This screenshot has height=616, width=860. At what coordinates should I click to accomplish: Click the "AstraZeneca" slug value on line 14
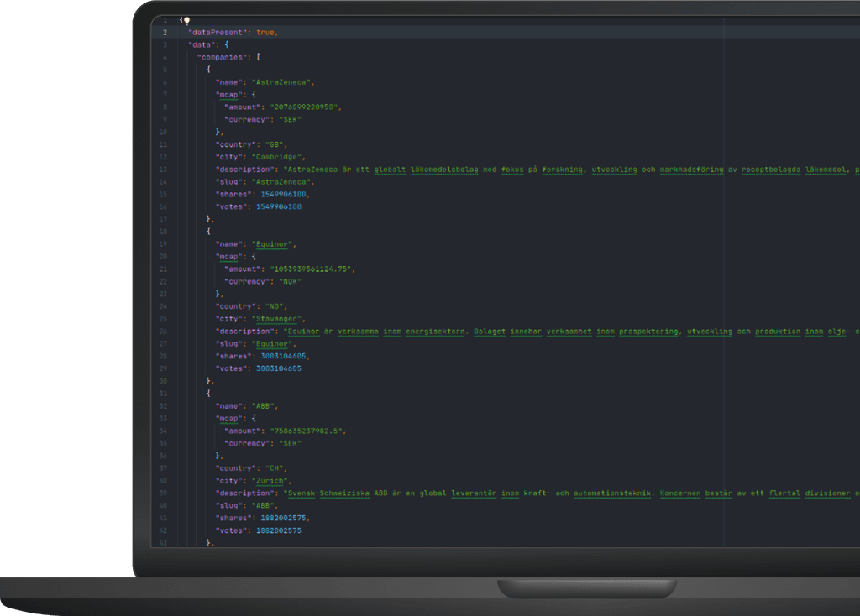(281, 182)
